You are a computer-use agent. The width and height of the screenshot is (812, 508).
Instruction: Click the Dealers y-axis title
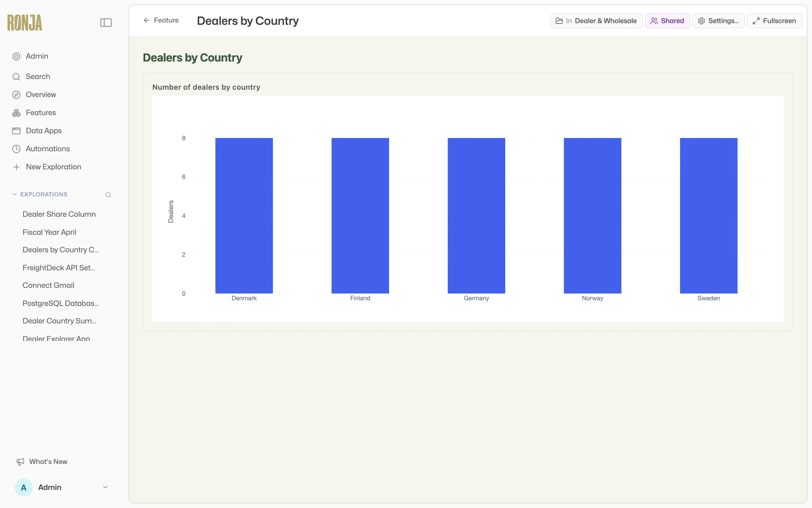coord(171,211)
